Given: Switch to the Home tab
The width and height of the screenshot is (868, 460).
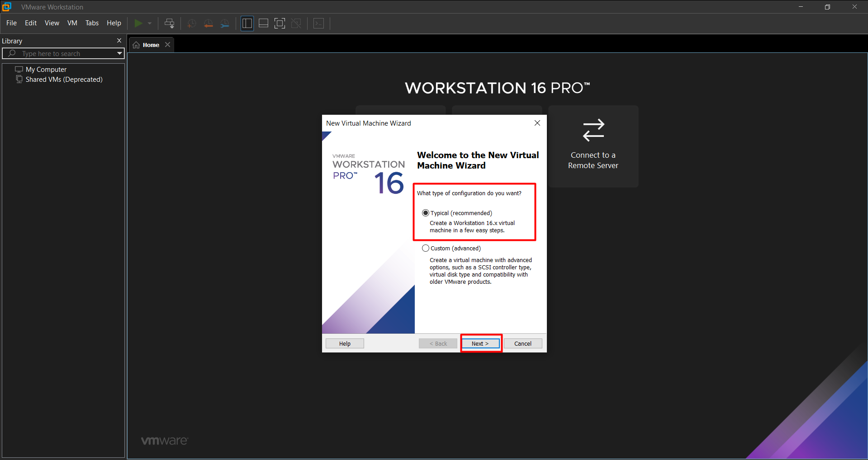Looking at the screenshot, I should pyautogui.click(x=151, y=45).
